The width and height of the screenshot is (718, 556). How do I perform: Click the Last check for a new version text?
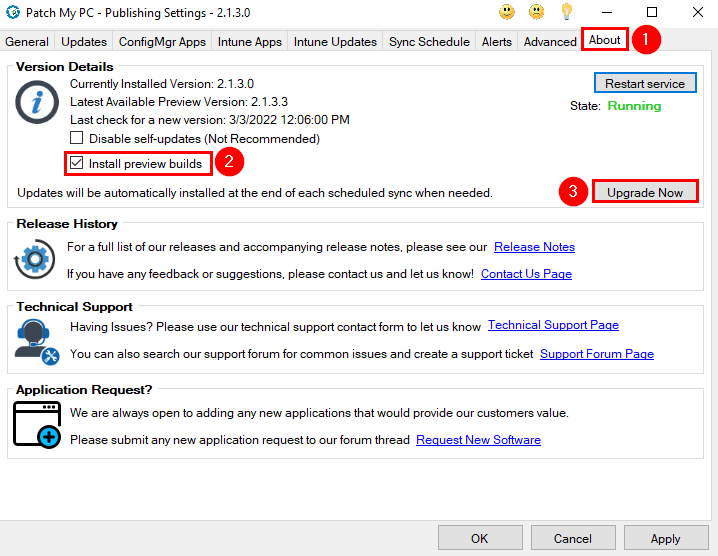click(210, 120)
